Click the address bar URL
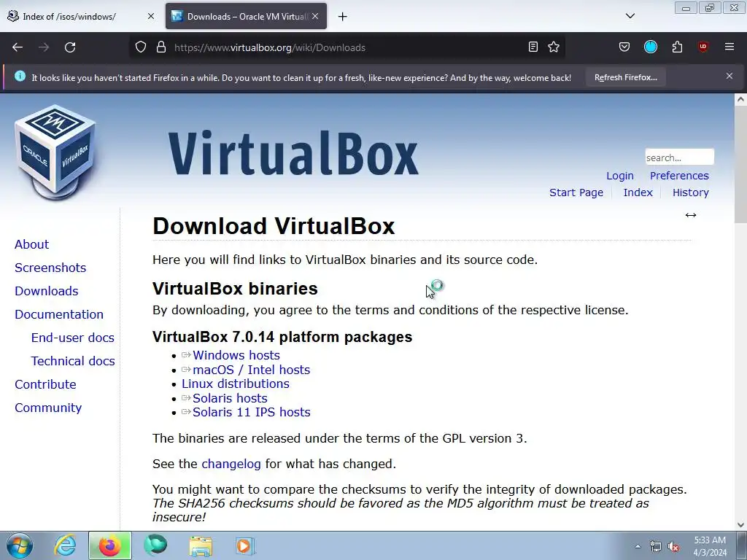The width and height of the screenshot is (747, 560). pos(270,47)
